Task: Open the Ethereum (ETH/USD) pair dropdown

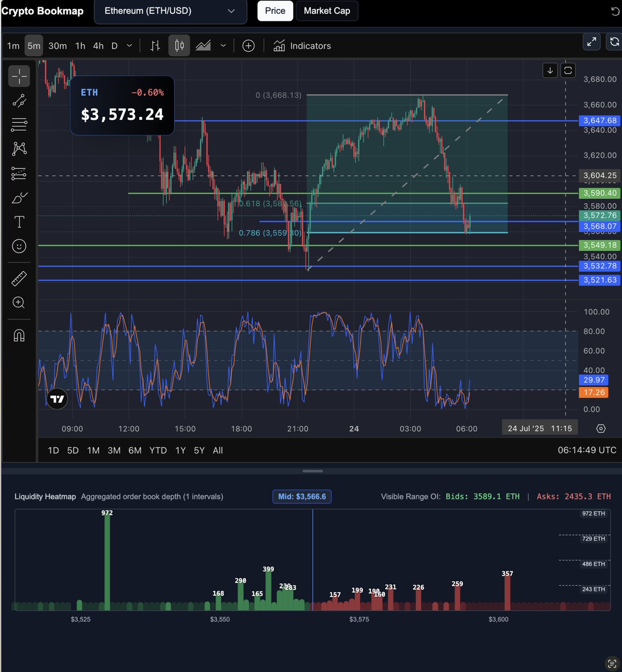Action: click(170, 11)
